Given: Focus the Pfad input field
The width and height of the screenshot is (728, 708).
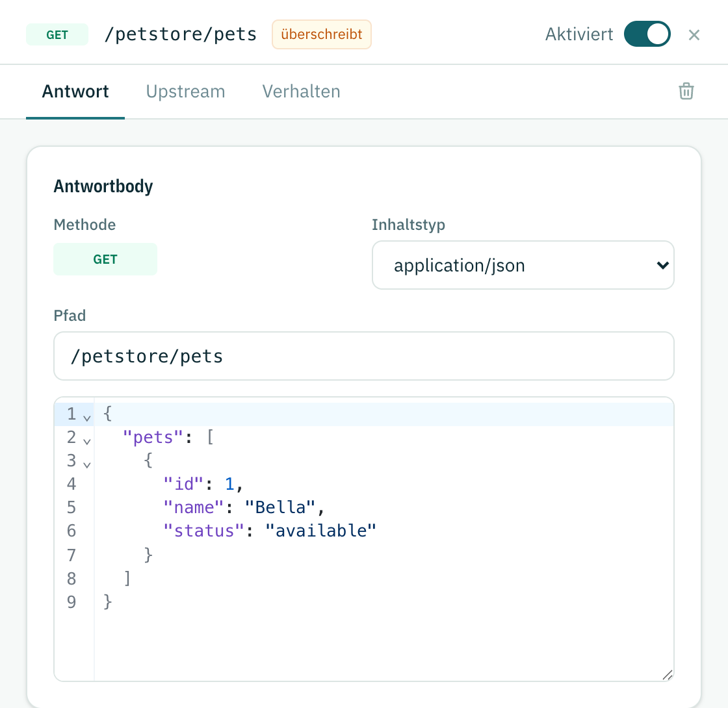Looking at the screenshot, I should click(363, 356).
